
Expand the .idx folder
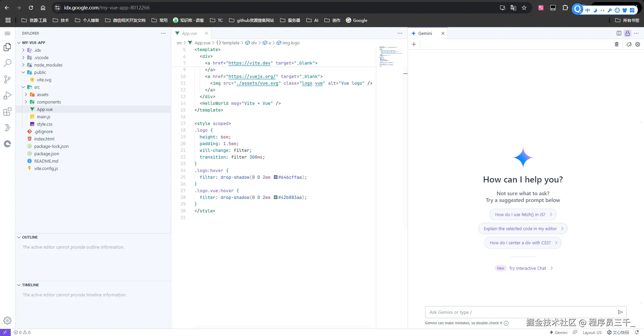point(23,50)
